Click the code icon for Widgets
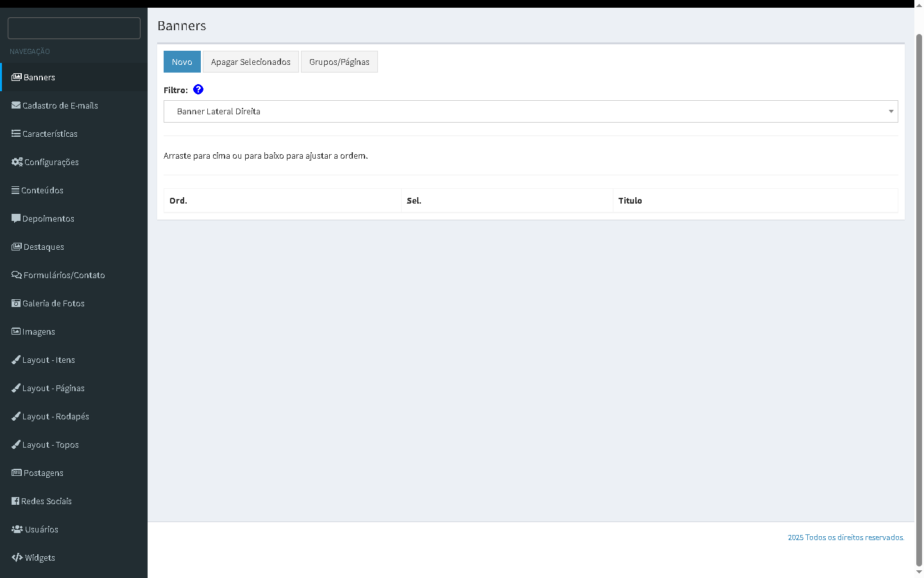Screen dimensions: 924x578 pyautogui.click(x=17, y=557)
